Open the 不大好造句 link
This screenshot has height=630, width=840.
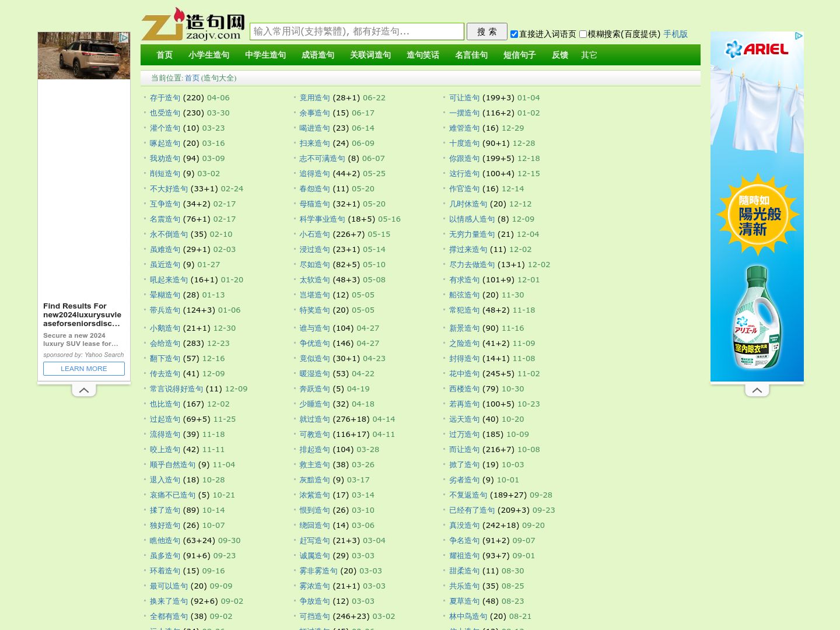point(169,188)
